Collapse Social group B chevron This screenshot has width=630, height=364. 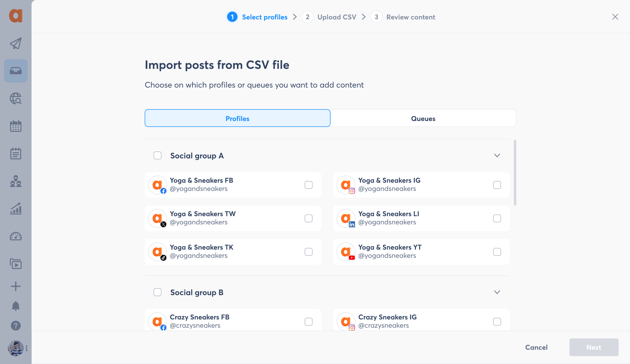click(x=497, y=292)
